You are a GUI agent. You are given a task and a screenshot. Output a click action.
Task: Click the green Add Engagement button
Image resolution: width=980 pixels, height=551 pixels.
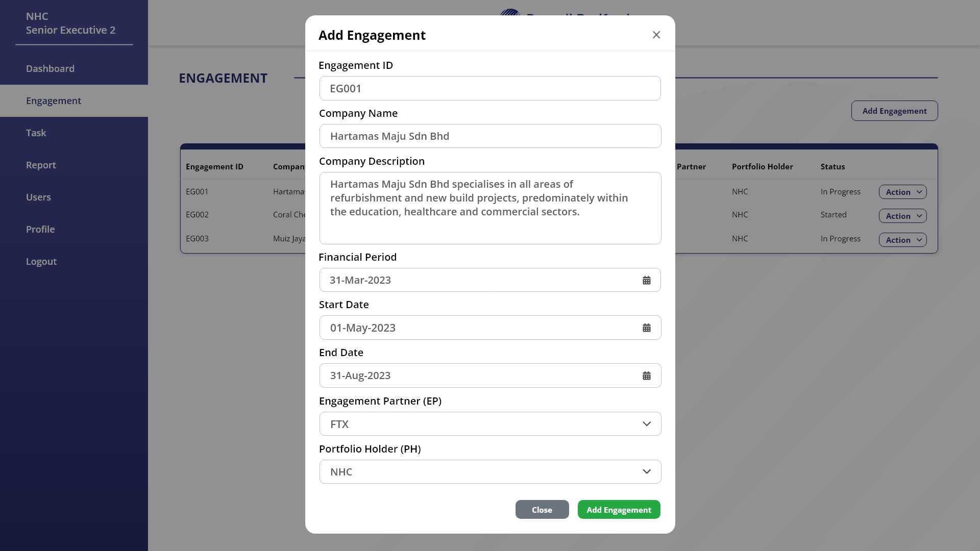pyautogui.click(x=618, y=509)
